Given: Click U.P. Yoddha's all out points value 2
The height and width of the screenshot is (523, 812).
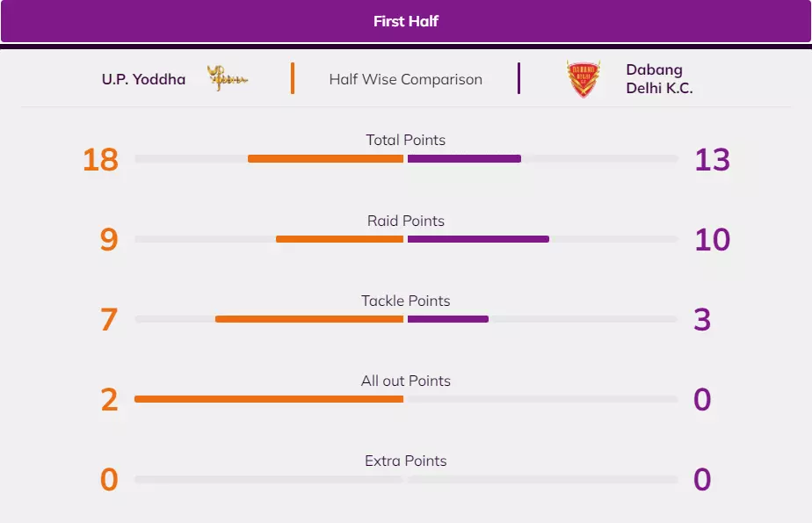Looking at the screenshot, I should click(x=109, y=400).
